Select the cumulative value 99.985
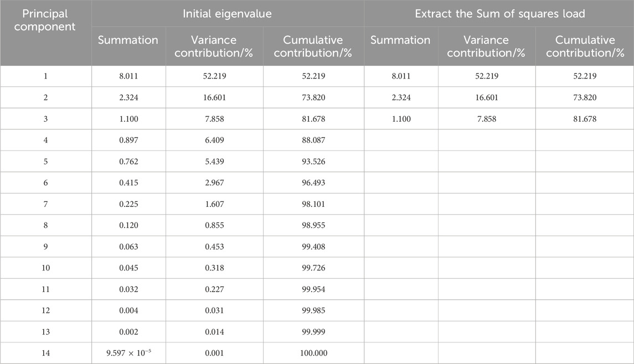 tap(313, 311)
